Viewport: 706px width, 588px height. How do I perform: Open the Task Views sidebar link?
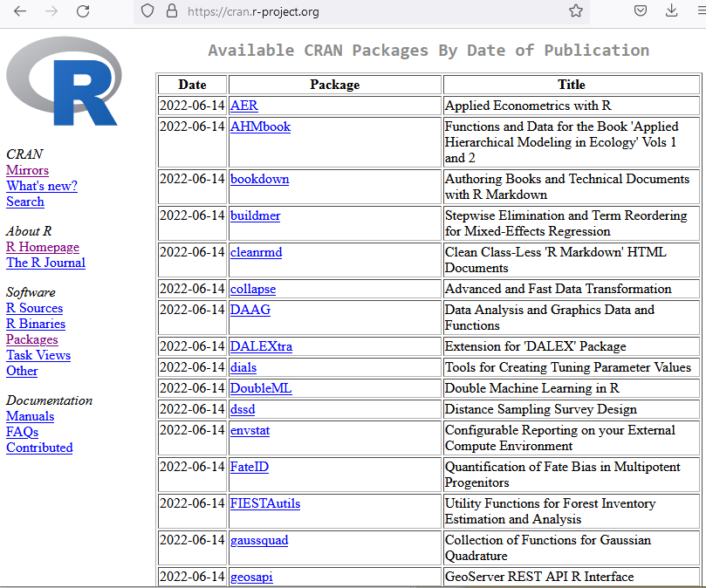point(38,355)
